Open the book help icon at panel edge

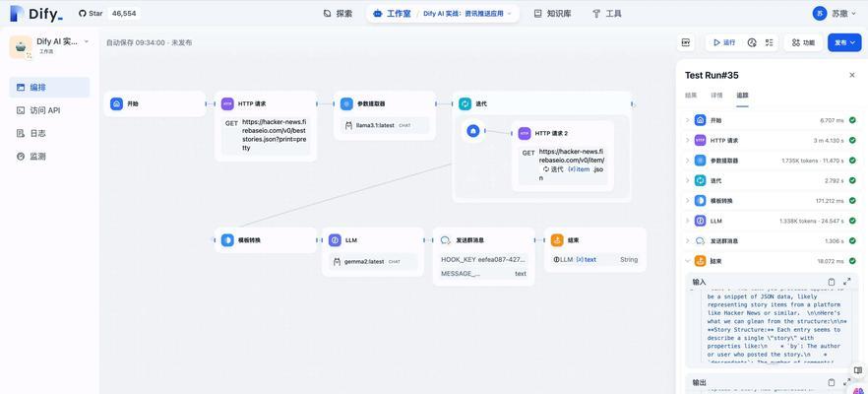pyautogui.click(x=858, y=370)
